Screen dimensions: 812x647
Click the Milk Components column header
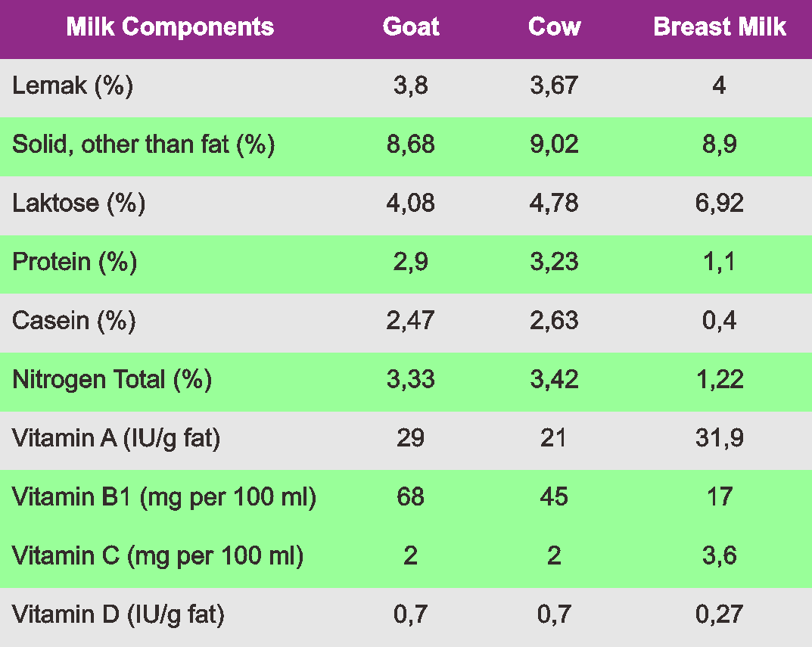170,27
